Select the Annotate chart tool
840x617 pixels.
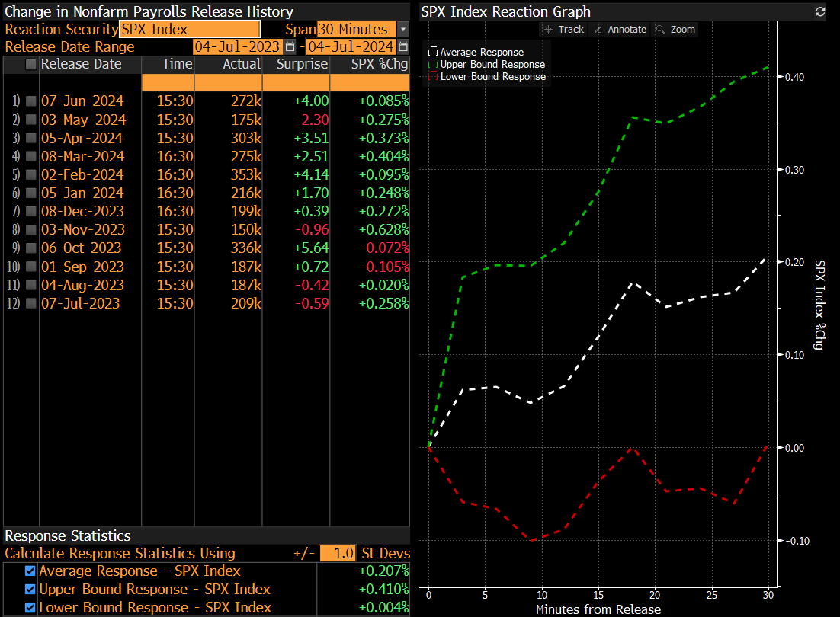click(620, 30)
